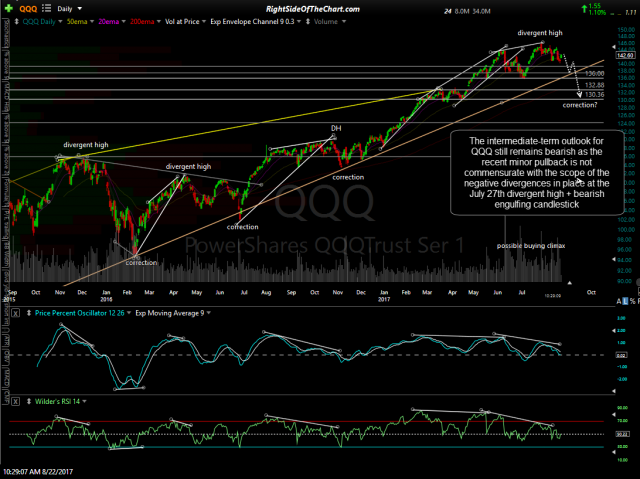640x479 pixels.
Task: Click the 132.88 support level label
Action: (x=595, y=85)
